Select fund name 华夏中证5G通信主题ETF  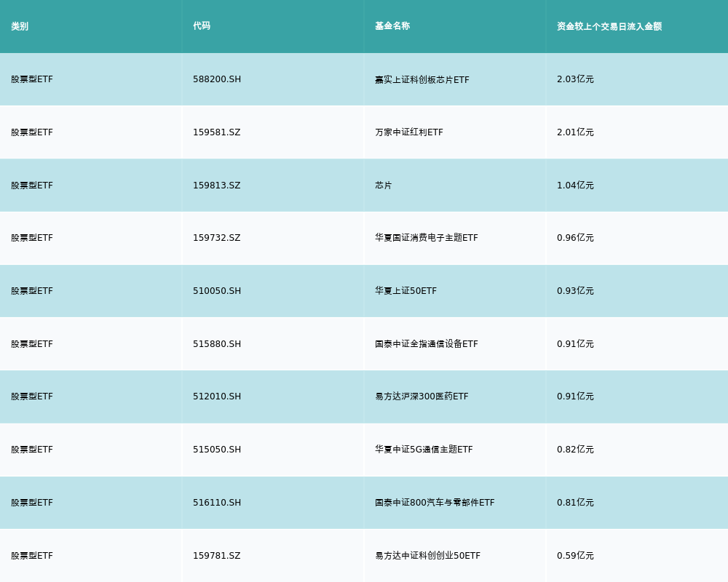coord(424,450)
